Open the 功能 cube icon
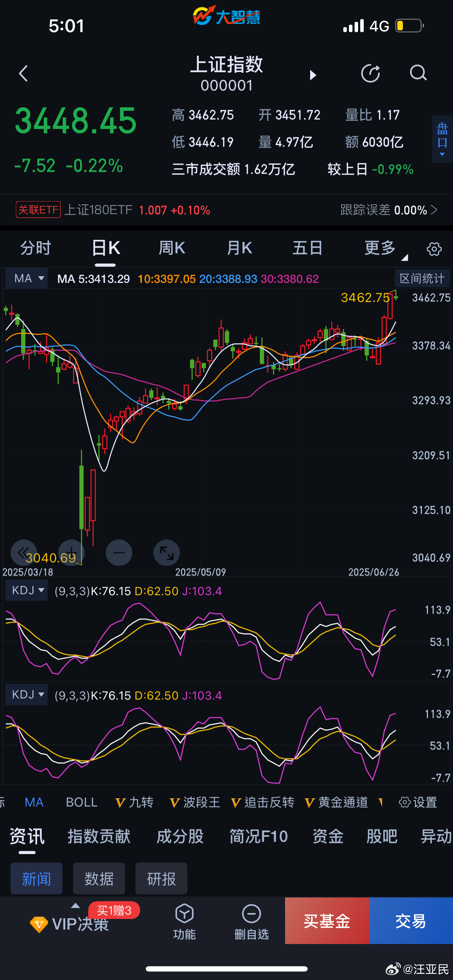This screenshot has width=453, height=980. coord(185,921)
